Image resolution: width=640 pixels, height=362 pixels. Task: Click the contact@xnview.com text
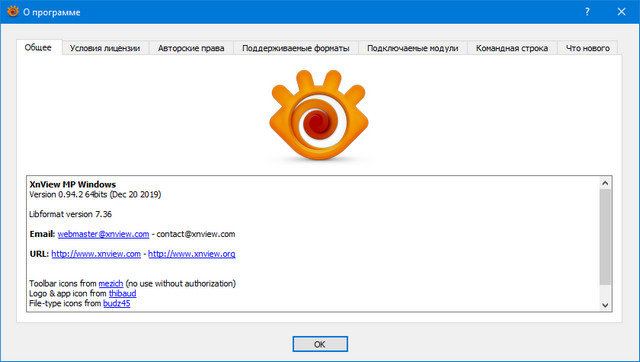196,234
